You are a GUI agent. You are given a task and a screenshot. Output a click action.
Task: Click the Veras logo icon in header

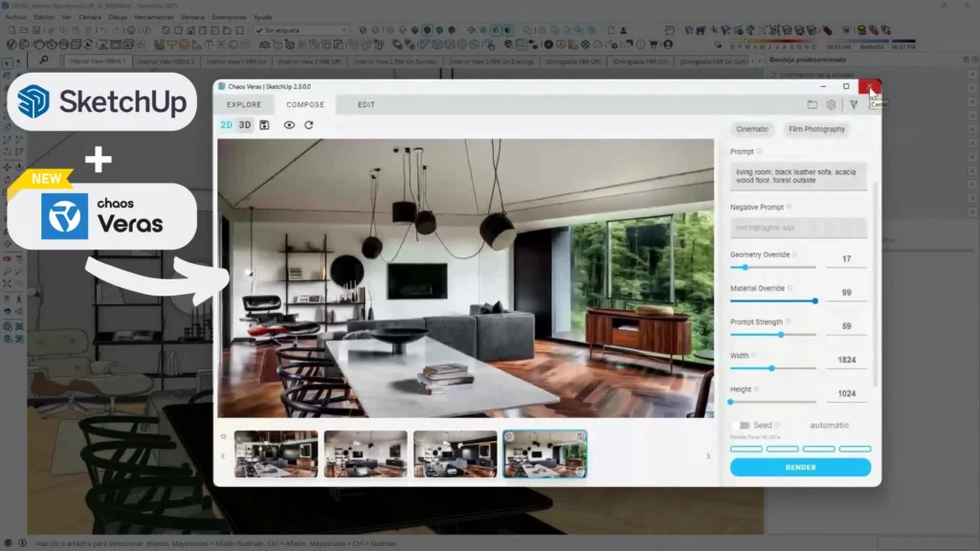tap(854, 105)
